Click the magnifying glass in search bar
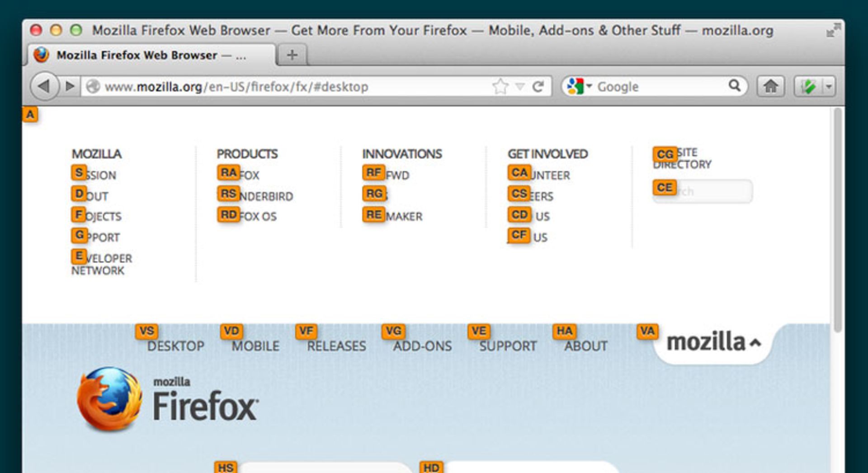The height and width of the screenshot is (473, 868). coord(736,86)
